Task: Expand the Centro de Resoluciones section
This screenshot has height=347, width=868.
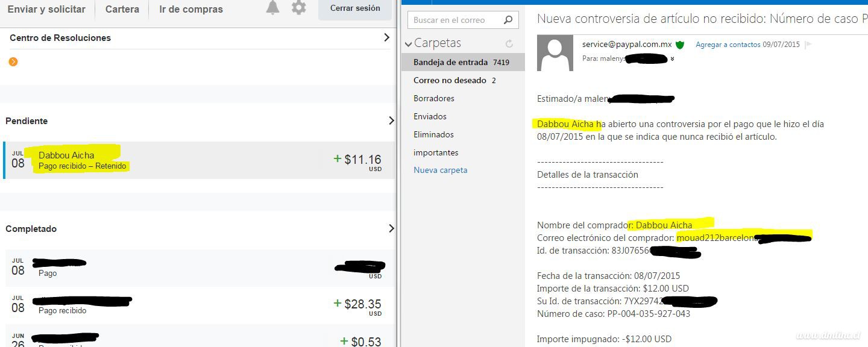Action: pos(386,37)
